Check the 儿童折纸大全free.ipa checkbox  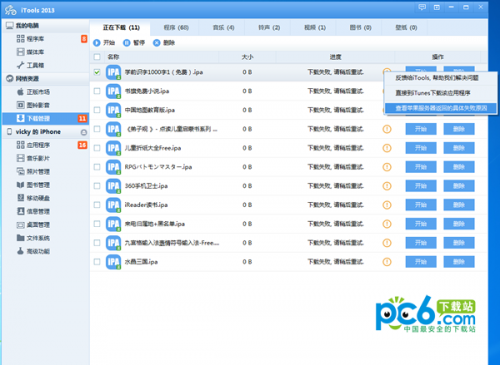97,148
